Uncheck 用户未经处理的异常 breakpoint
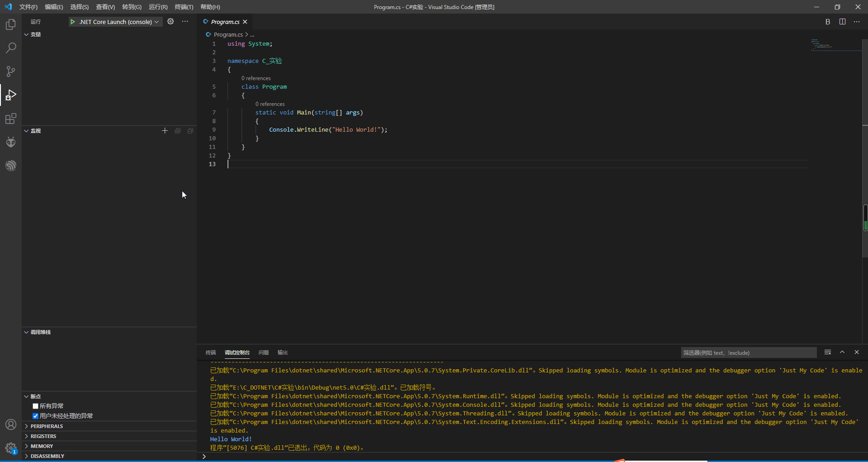The width and height of the screenshot is (868, 462). click(x=35, y=415)
